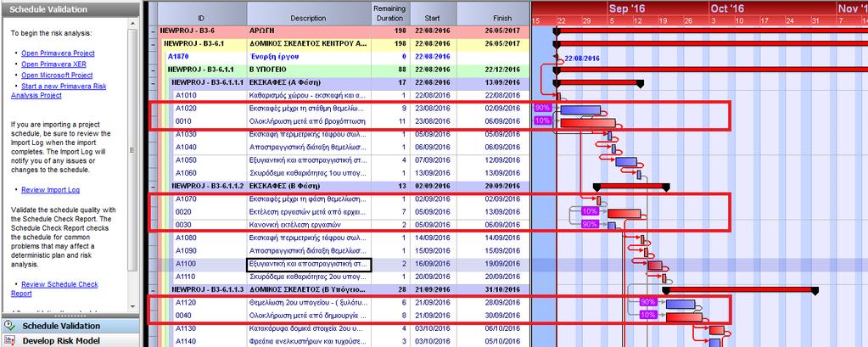Click 'Κανονική εκτέλεση εργασιών' description cell
868x347 pixels.
tap(309, 225)
